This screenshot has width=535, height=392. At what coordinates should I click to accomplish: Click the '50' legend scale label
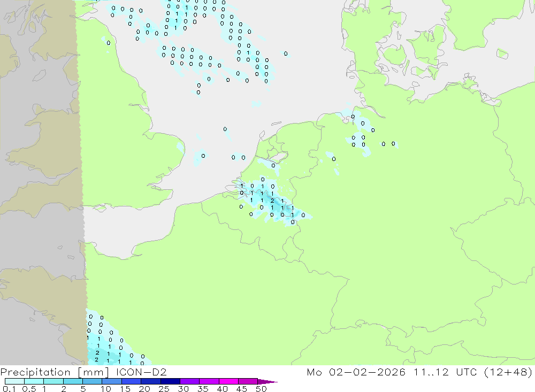(x=262, y=389)
